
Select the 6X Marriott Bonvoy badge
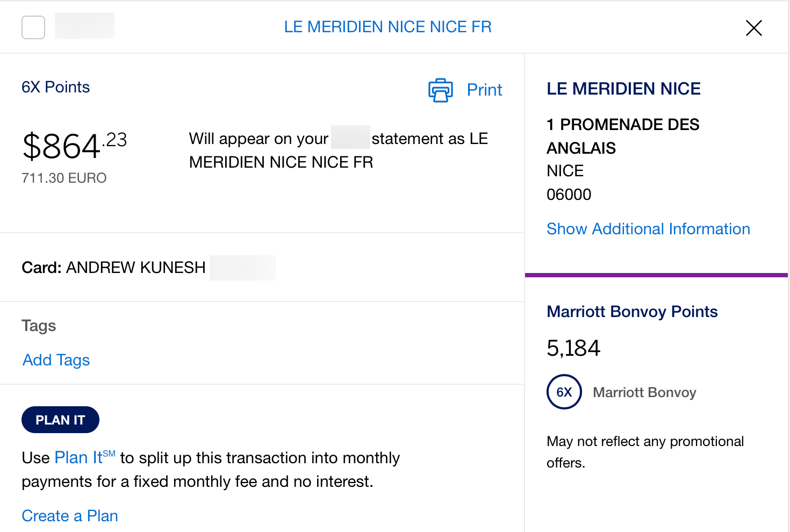click(x=564, y=392)
